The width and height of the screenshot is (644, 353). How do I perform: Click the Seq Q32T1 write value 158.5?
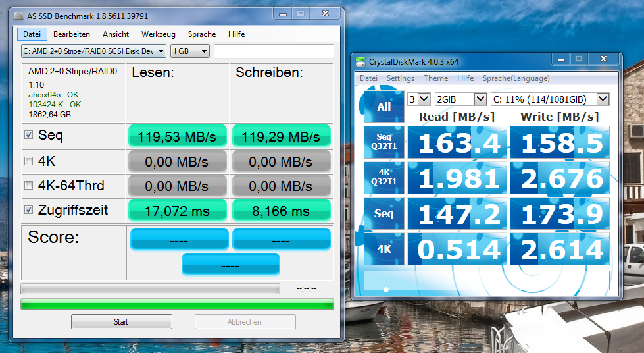point(560,142)
